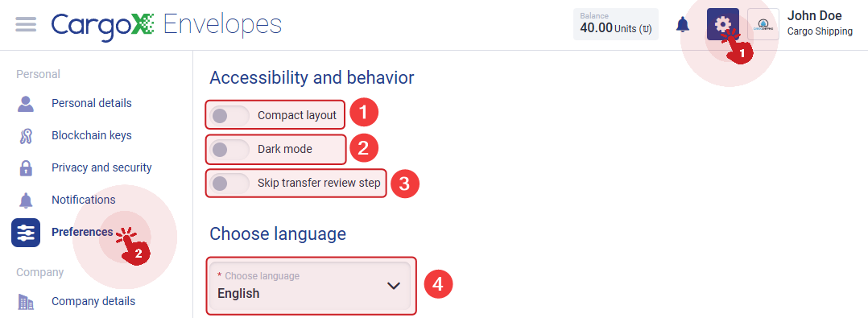Viewport: 868px width, 318px height.
Task: View the 40.00 Units balance
Action: [615, 24]
